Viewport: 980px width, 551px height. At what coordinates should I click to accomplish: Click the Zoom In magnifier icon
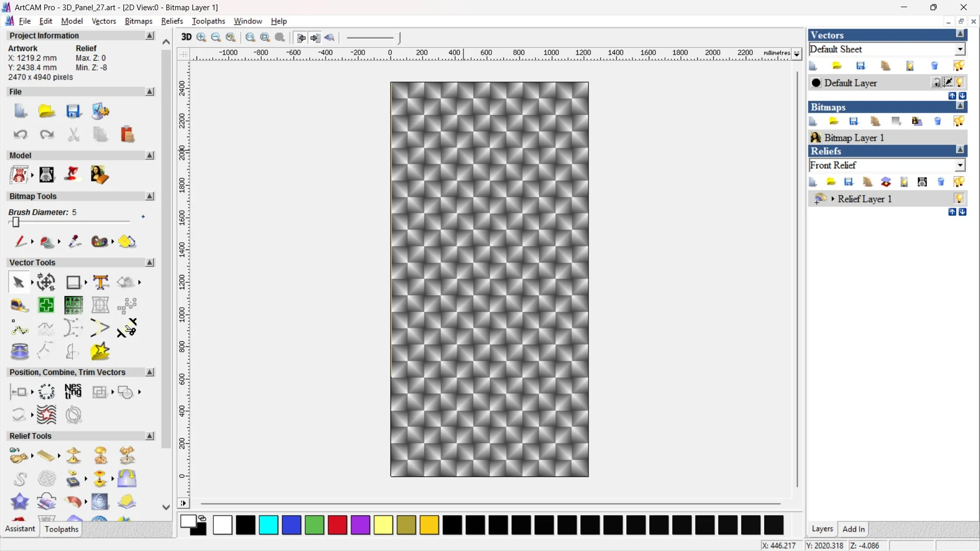(202, 37)
